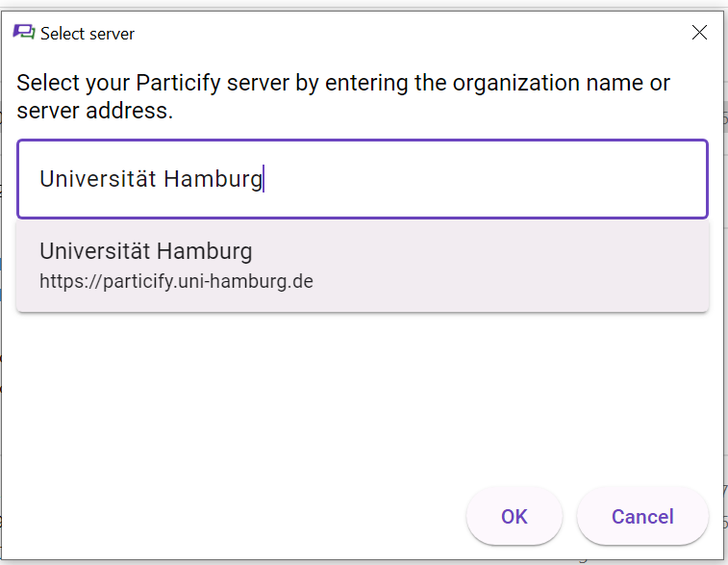The height and width of the screenshot is (565, 728).
Task: Confirm the server selection with OK
Action: tap(514, 516)
